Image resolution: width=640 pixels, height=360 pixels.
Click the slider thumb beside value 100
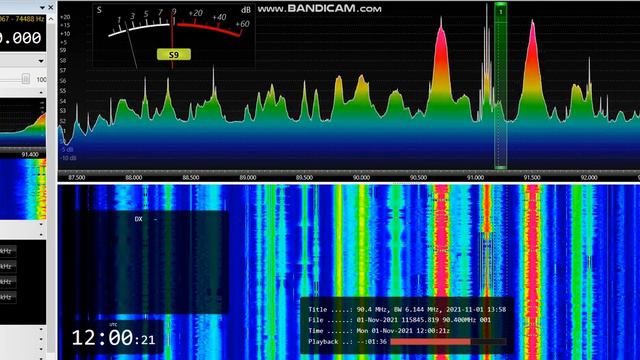coord(26,79)
